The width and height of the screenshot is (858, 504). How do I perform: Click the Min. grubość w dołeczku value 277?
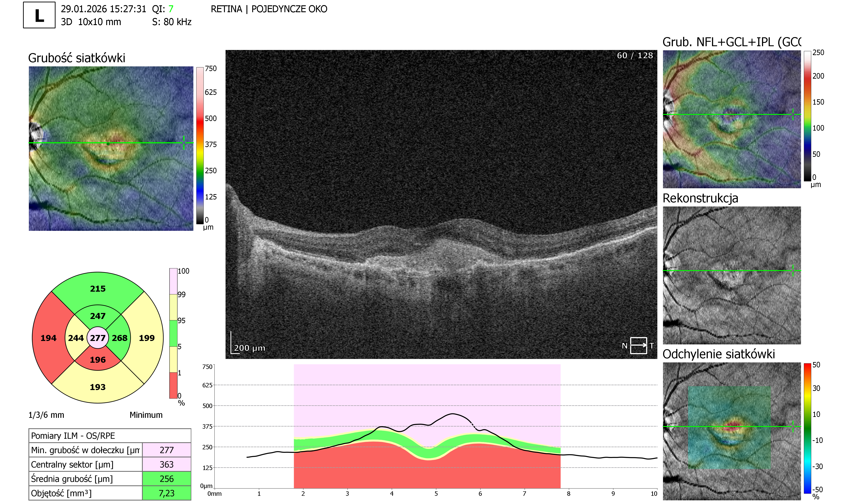pos(167,450)
